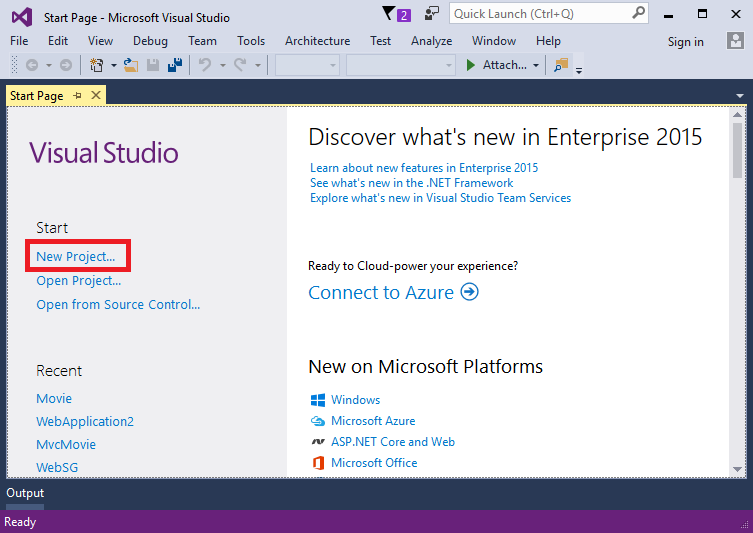This screenshot has height=533, width=753.
Task: Click the New Project toolbar icon
Action: [x=97, y=65]
